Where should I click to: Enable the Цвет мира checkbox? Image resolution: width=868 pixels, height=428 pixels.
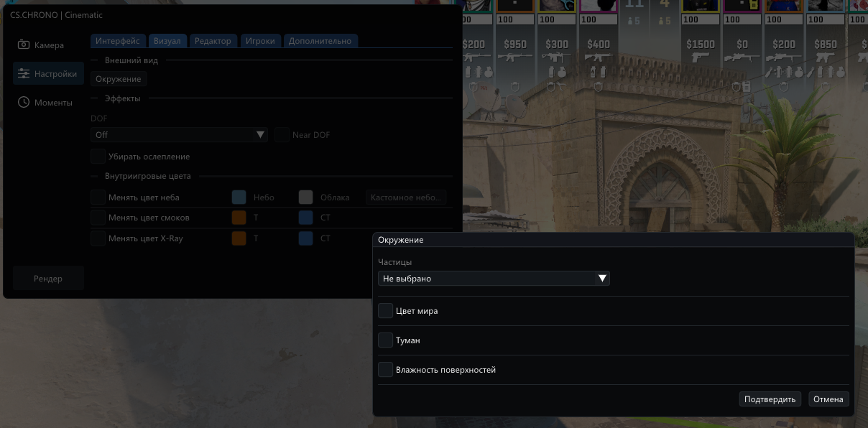(386, 311)
